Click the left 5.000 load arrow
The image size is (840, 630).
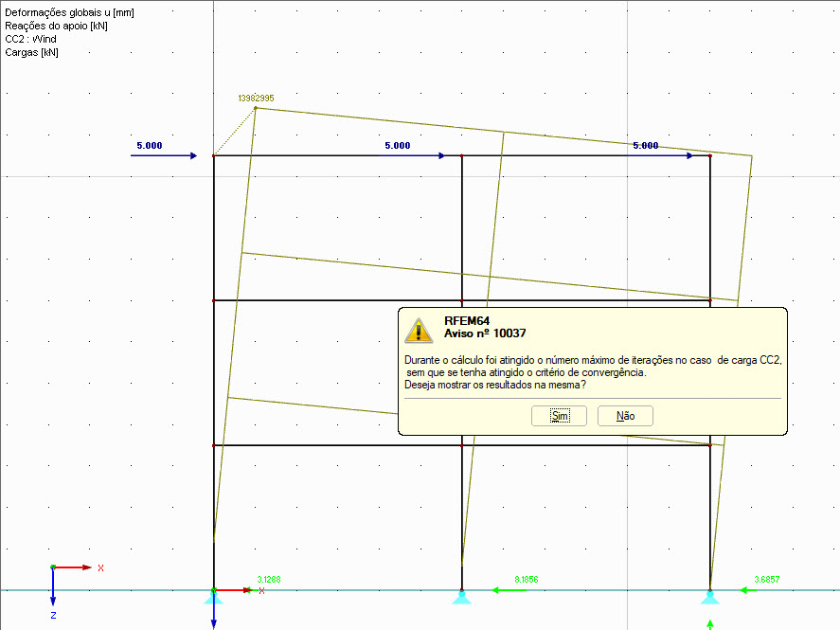coord(164,155)
